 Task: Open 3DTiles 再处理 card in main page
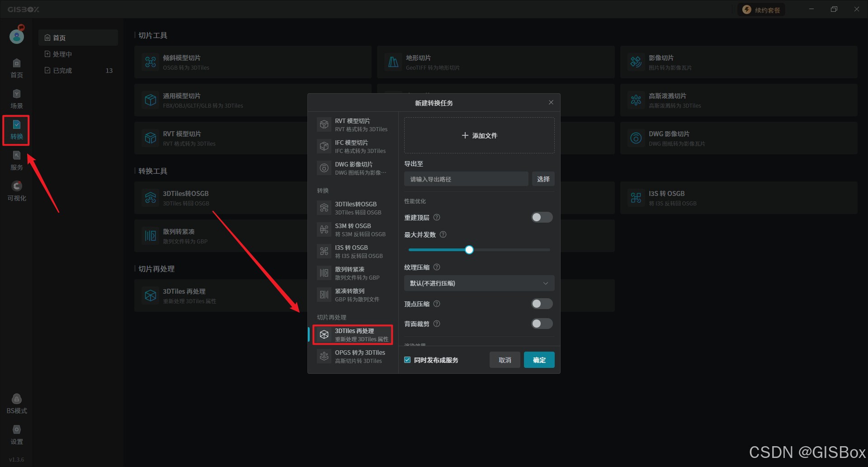pos(221,295)
